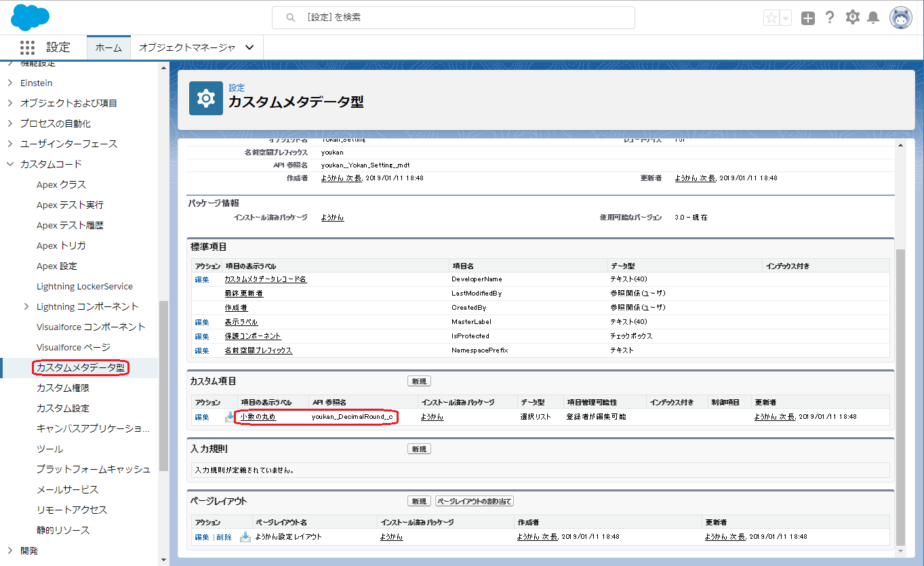The image size is (924, 566).
Task: Click the ページレイアウトの割り当て button
Action: click(x=475, y=502)
